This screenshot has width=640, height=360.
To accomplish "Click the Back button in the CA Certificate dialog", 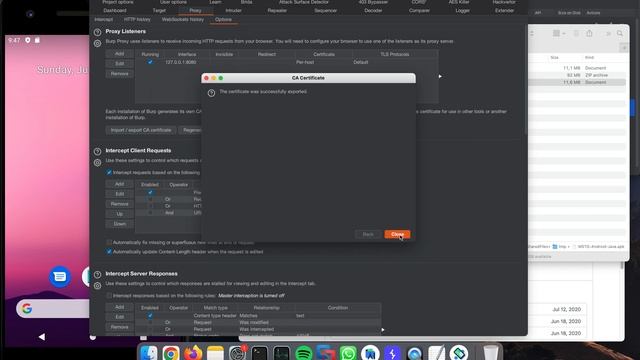I will pos(368,234).
